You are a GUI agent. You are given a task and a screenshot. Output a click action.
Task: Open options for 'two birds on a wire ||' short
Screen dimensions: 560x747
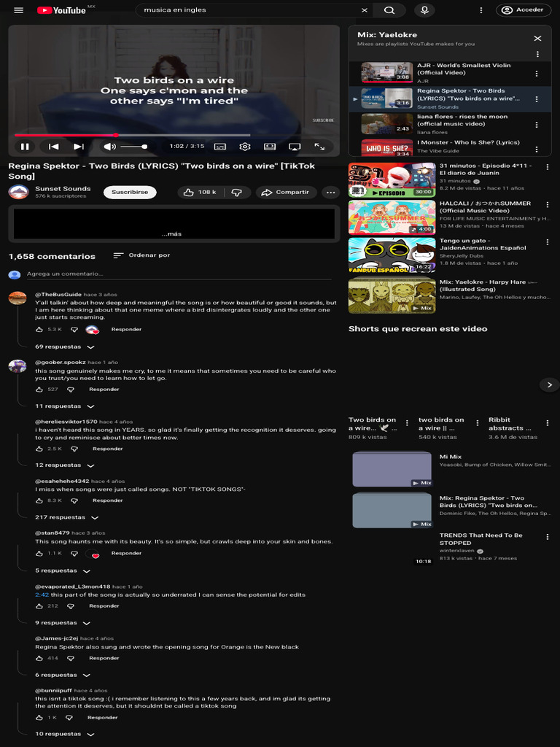click(478, 423)
